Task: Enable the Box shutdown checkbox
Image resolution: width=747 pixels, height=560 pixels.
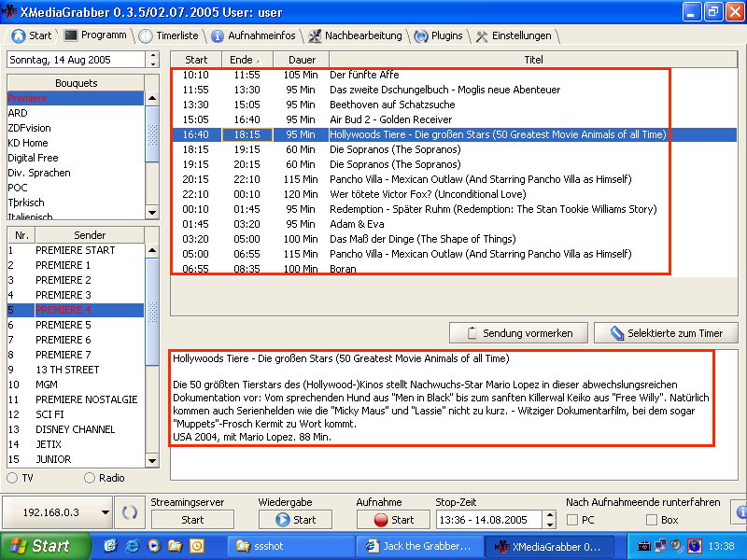Action: click(x=651, y=520)
